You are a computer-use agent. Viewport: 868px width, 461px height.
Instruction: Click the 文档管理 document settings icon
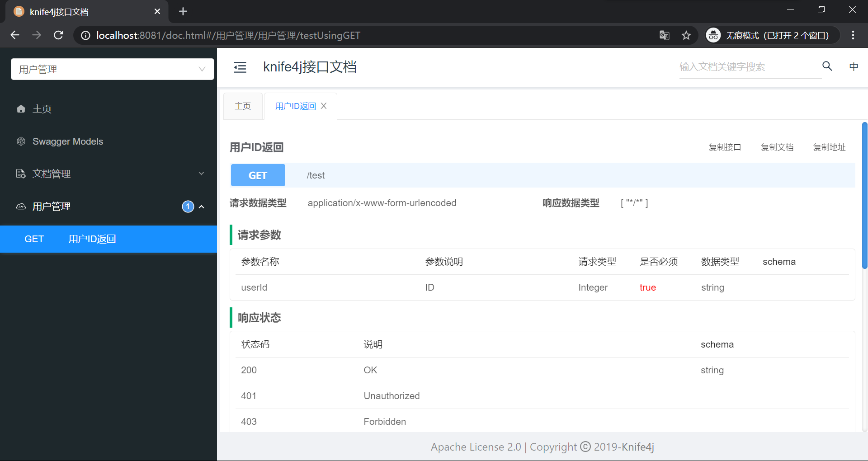[21, 174]
